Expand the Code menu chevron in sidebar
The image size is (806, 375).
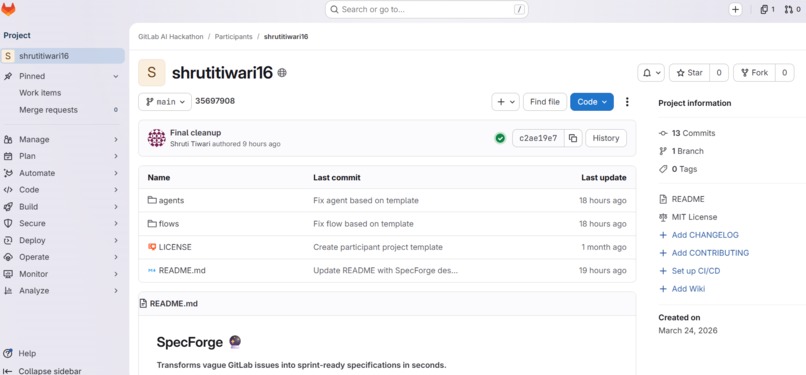(x=116, y=190)
